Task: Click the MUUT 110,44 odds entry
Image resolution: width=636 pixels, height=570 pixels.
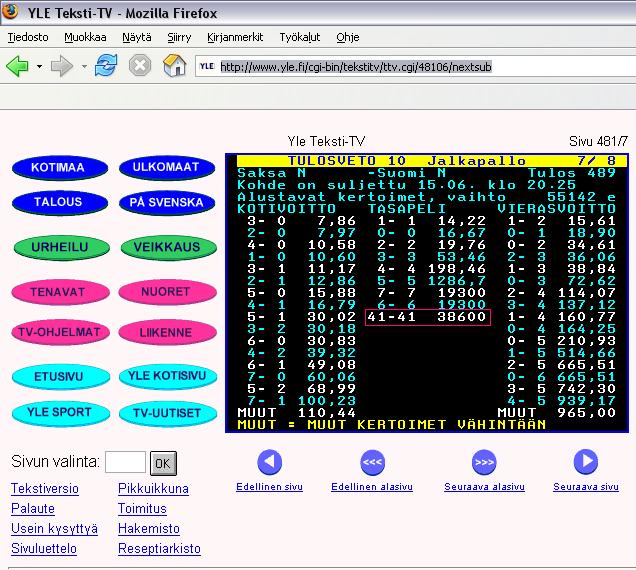Action: click(x=297, y=413)
